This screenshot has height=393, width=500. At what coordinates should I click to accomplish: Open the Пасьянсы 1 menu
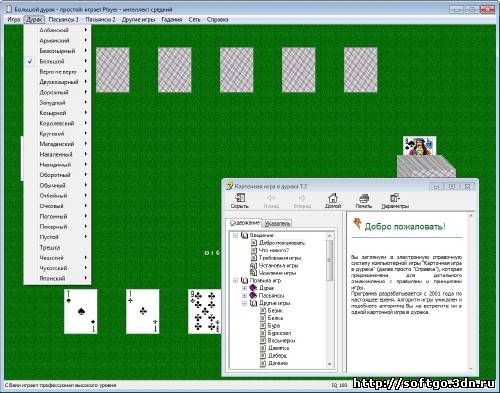point(63,19)
